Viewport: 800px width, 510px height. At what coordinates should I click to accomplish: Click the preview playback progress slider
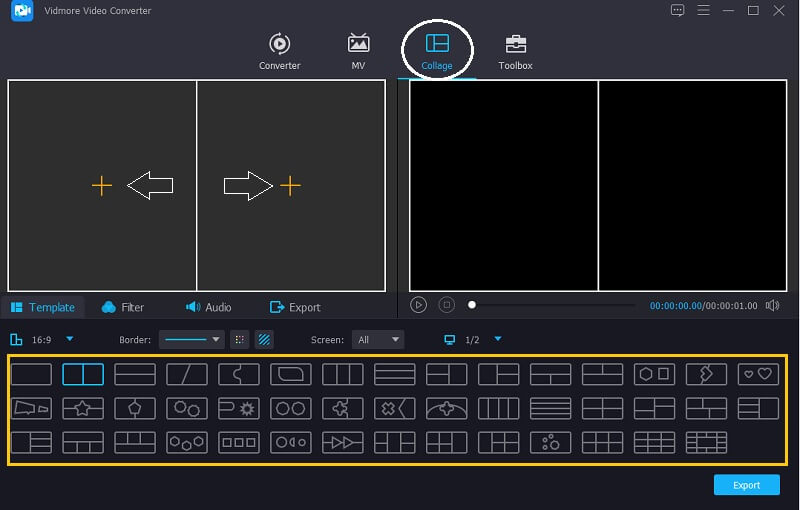552,305
